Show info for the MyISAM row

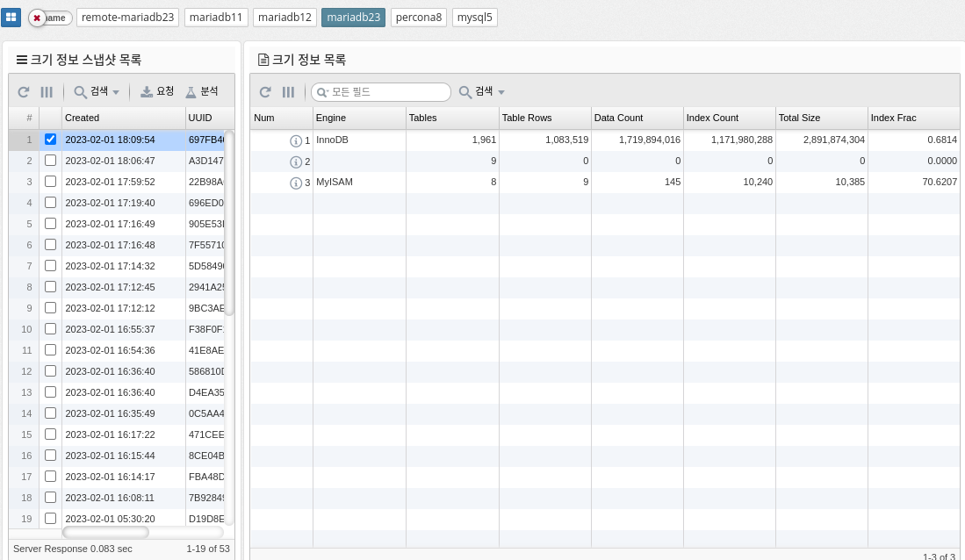[x=296, y=183]
